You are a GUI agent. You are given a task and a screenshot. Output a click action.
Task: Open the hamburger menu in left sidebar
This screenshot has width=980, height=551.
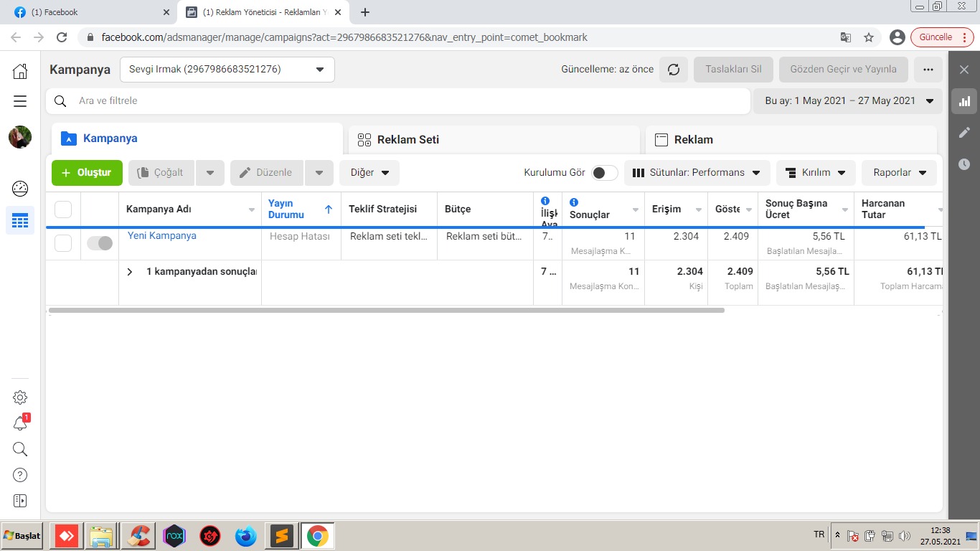tap(20, 101)
